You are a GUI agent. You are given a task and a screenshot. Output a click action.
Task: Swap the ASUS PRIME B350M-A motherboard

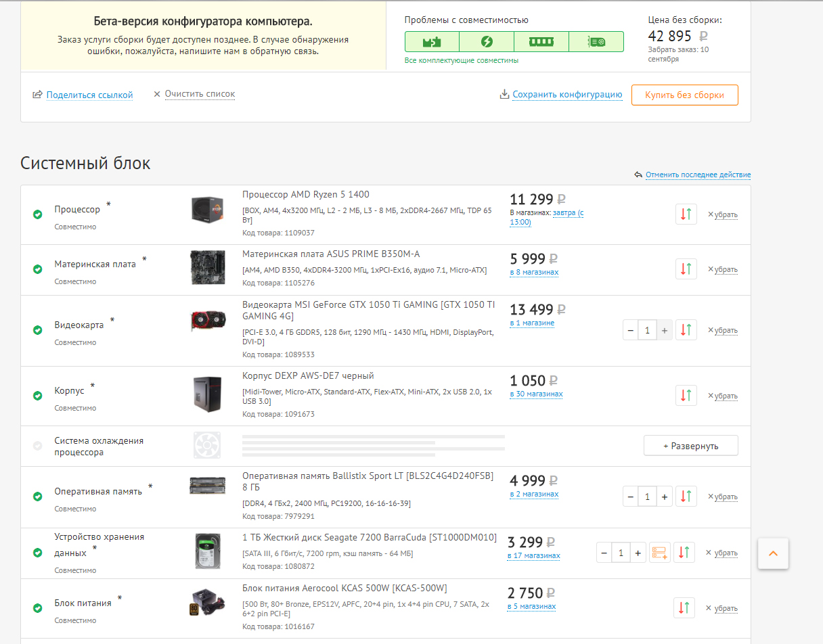click(x=686, y=269)
